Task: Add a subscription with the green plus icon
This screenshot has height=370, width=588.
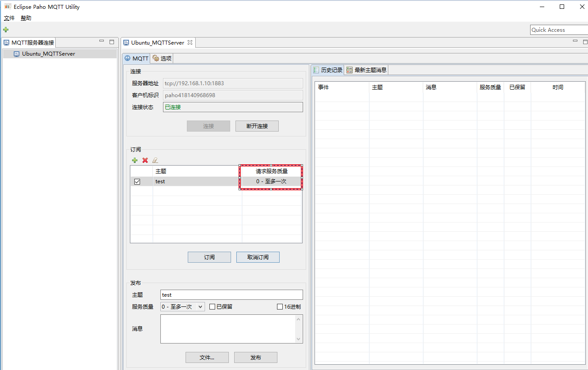Action: (x=135, y=160)
